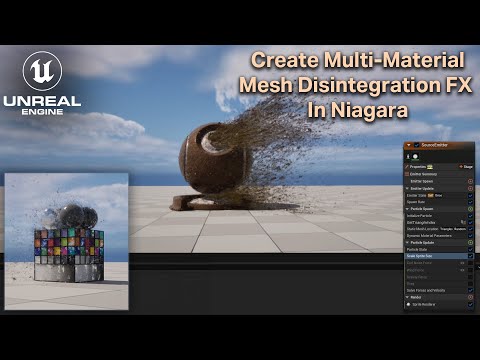This screenshot has height=360, width=480.
Task: Disable the Static Mesh Location checkbox
Action: 470,229
